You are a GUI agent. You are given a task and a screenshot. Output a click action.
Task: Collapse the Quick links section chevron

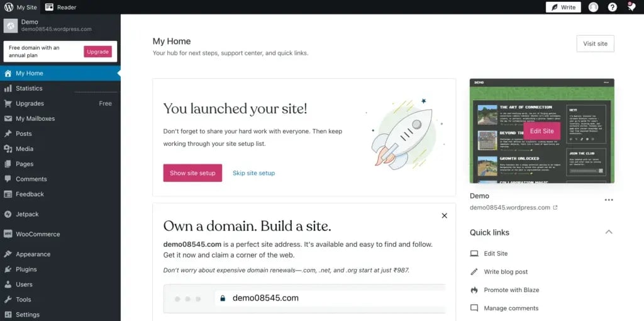[608, 232]
